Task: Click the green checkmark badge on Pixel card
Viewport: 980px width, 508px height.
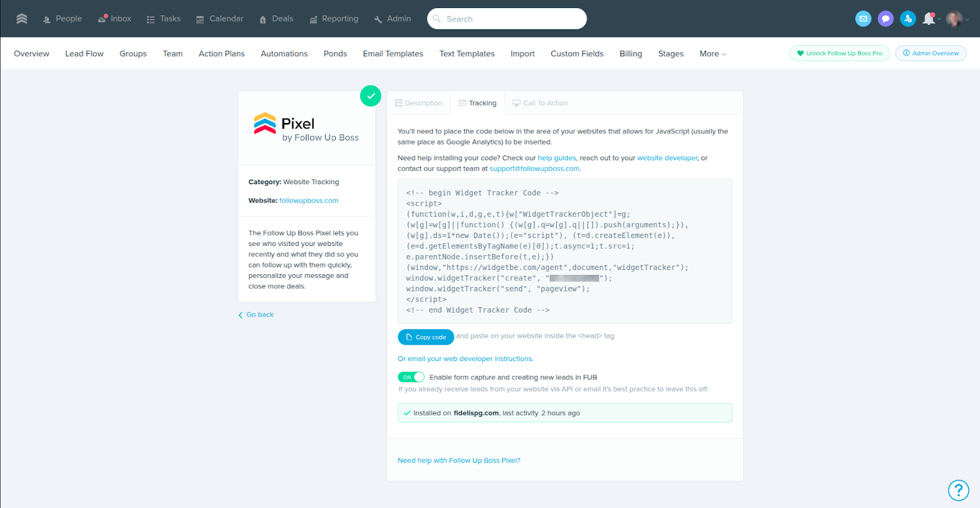Action: pos(371,96)
